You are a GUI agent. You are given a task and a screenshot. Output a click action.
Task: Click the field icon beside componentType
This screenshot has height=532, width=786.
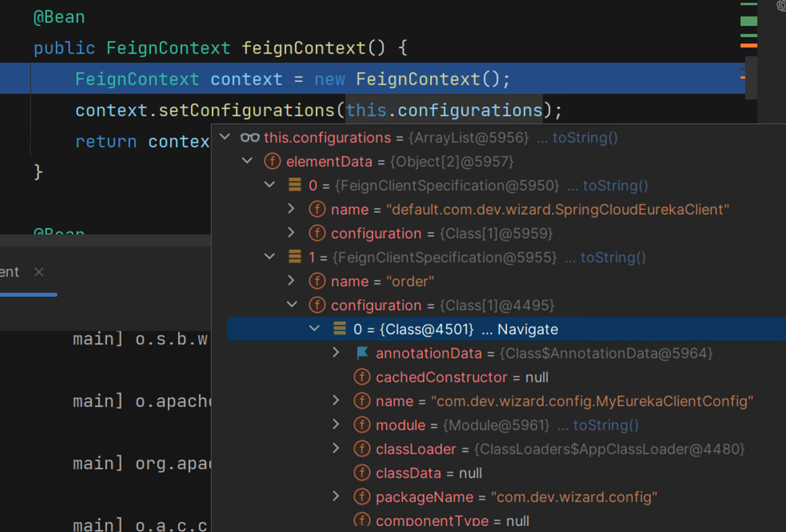pyautogui.click(x=362, y=521)
